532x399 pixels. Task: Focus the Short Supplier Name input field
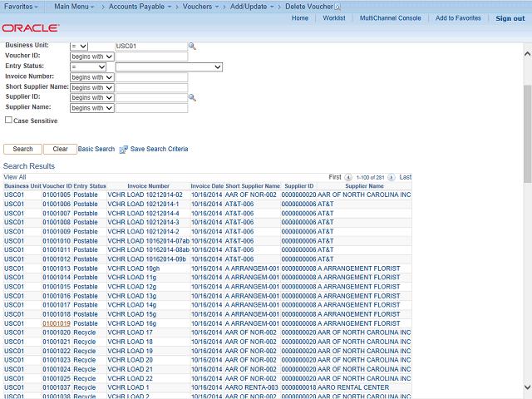[x=151, y=87]
